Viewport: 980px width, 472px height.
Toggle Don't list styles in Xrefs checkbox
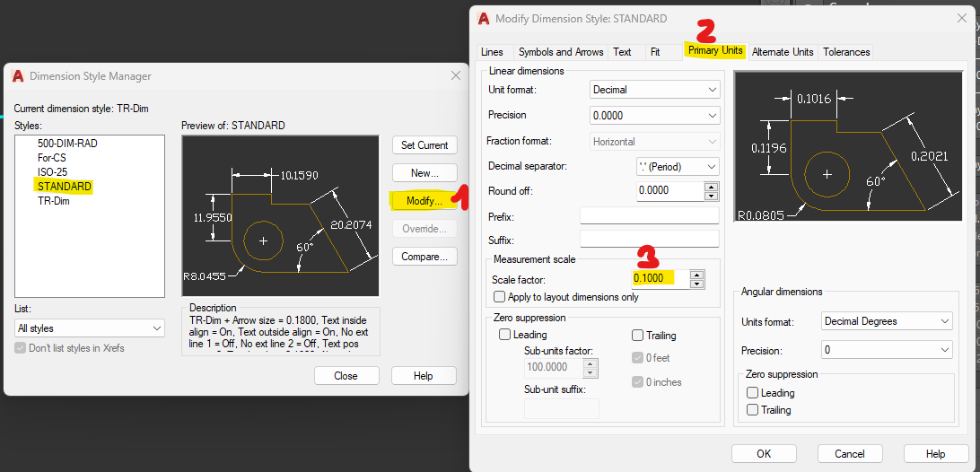20,348
